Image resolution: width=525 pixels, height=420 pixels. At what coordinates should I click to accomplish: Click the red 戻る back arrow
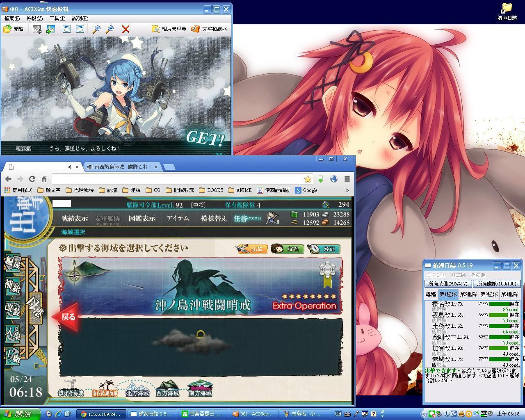coord(66,317)
